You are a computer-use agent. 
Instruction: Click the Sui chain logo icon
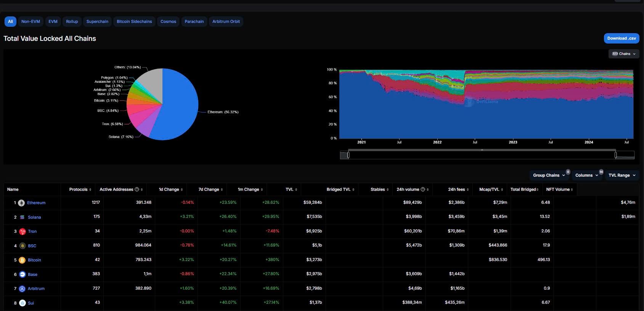[22, 303]
